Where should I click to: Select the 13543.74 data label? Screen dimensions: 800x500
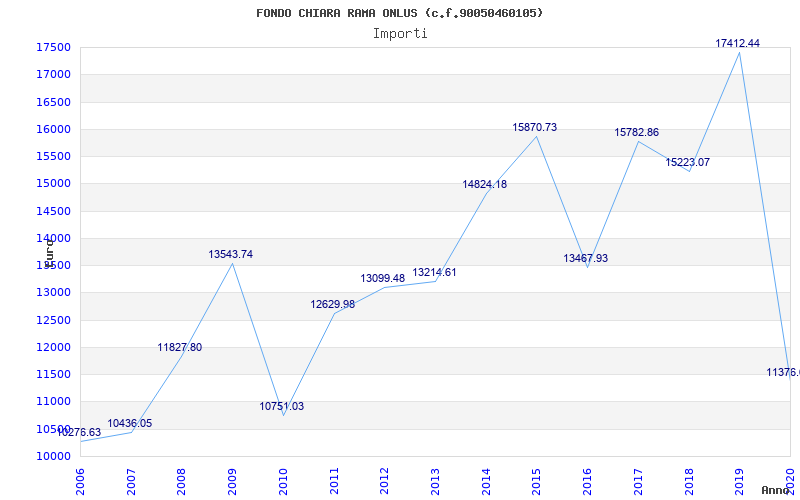(x=231, y=254)
